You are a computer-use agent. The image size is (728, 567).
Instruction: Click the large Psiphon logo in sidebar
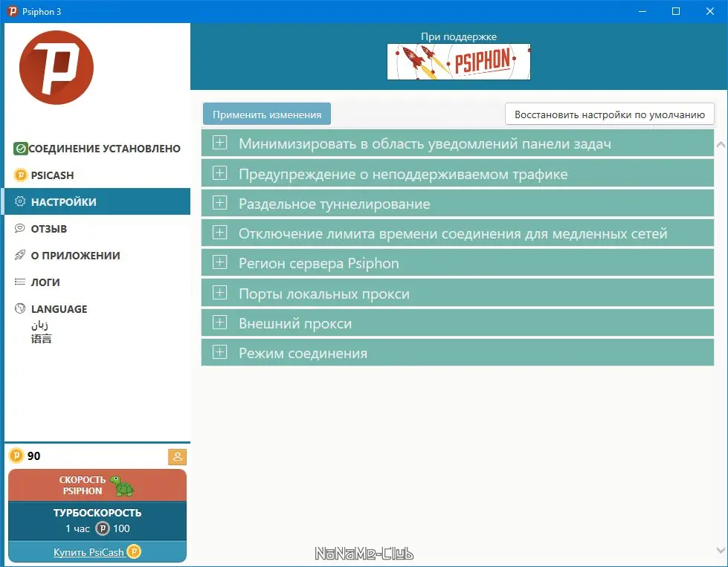point(57,68)
